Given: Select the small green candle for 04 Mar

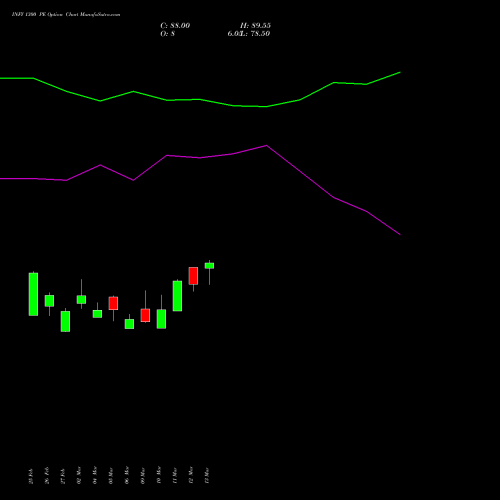Looking at the screenshot, I should tap(97, 314).
